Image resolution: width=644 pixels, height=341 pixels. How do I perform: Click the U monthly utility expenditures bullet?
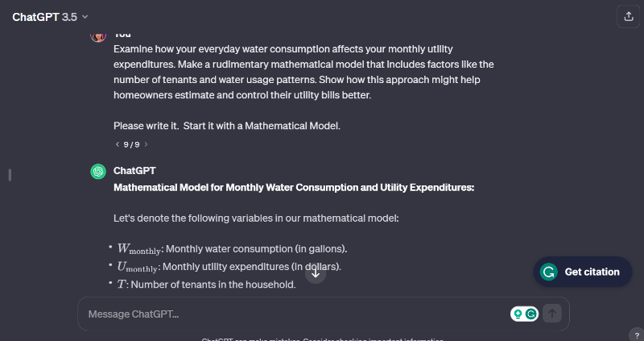pyautogui.click(x=229, y=266)
